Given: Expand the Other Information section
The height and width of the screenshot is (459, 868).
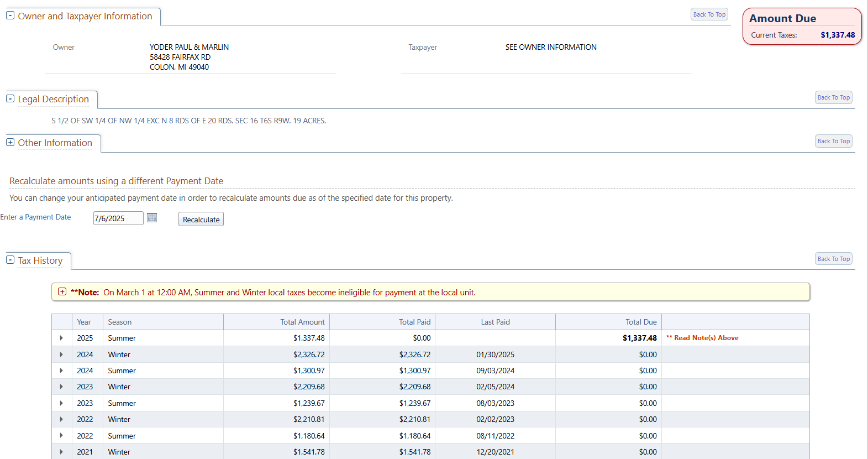Looking at the screenshot, I should click(10, 142).
